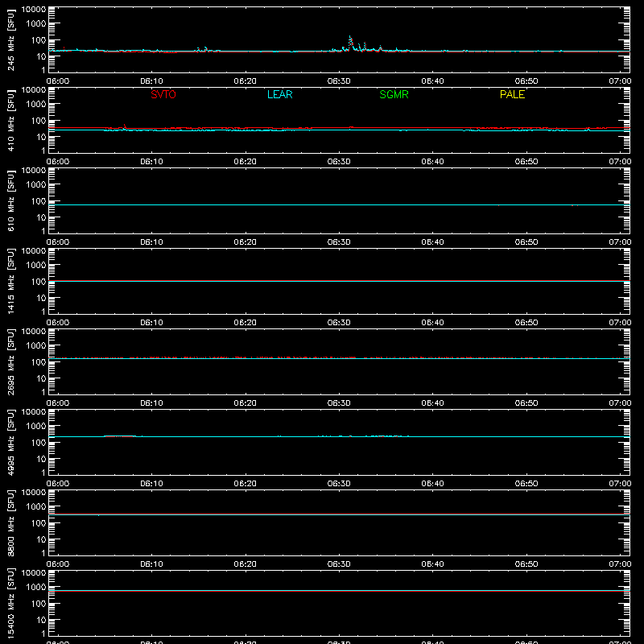The height and width of the screenshot is (644, 644).
Task: Click 06:30 time label under the 245 MHz plot
Action: pyautogui.click(x=339, y=81)
